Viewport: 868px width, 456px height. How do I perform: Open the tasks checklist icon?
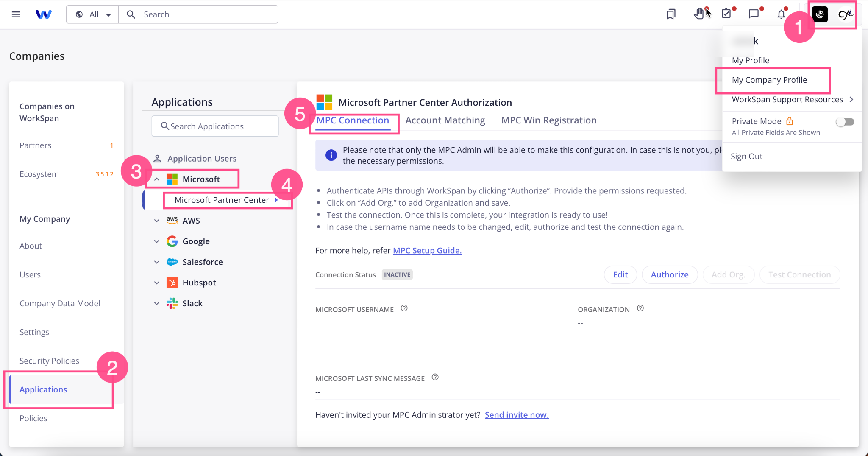[x=726, y=14]
